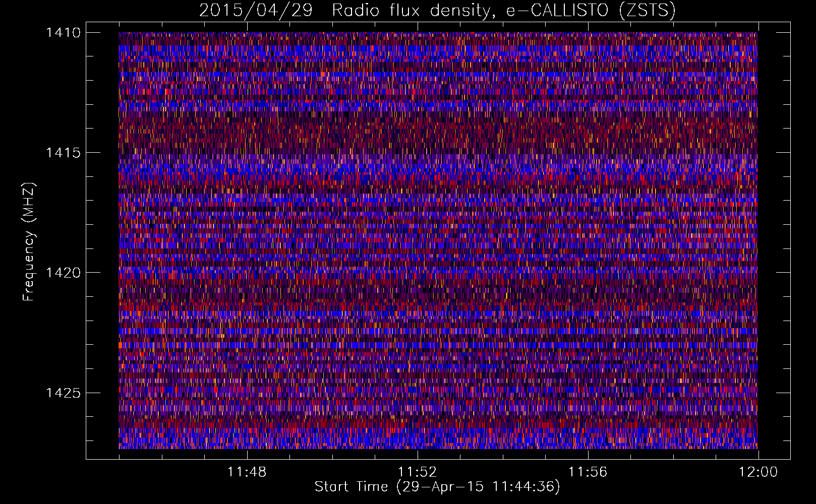Click the plot title with date 2015/04/29
Screen dimensions: 816x504
coord(437,10)
